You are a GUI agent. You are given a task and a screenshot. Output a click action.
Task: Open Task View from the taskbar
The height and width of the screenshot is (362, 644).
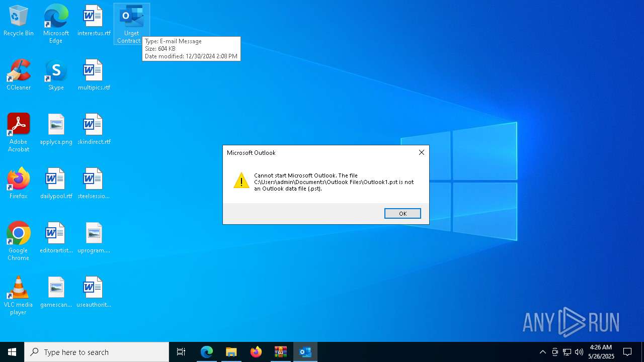pos(181,352)
